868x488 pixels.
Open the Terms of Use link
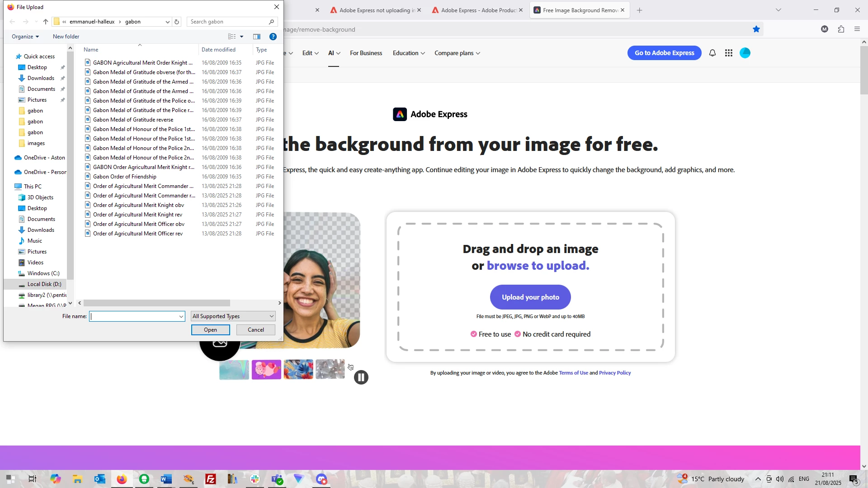[x=573, y=373]
